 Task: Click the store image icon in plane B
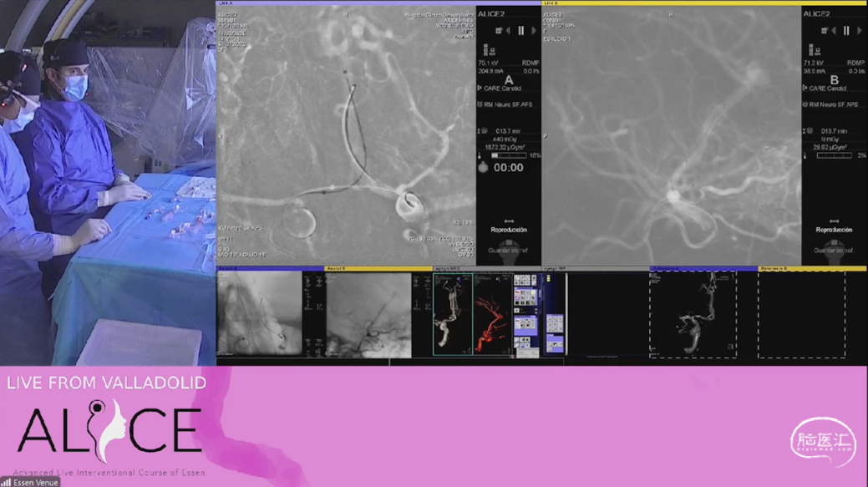point(824,30)
